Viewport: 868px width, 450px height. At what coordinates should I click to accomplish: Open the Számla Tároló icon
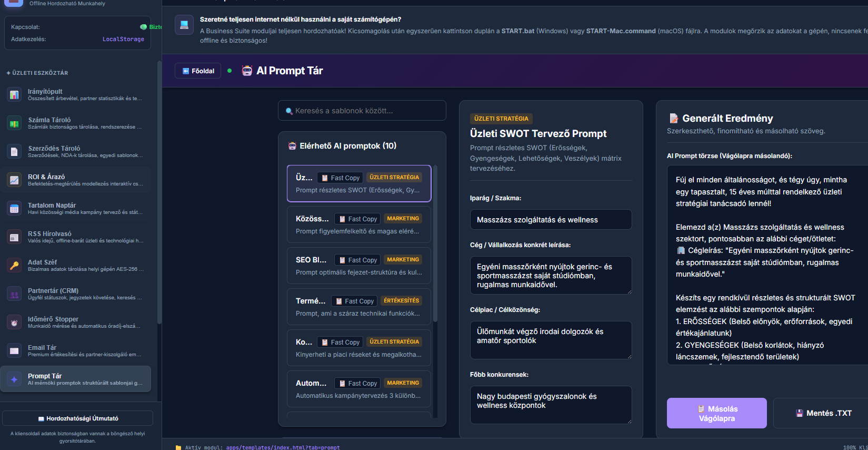(x=14, y=123)
